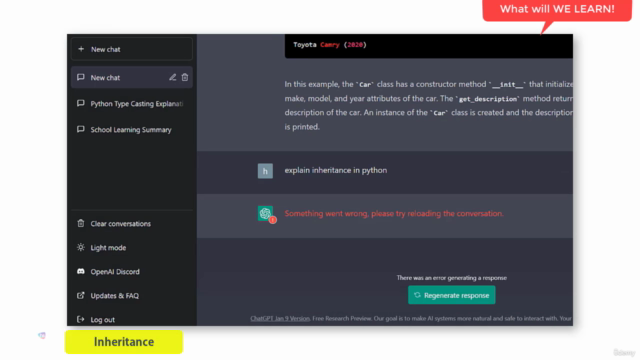Screen dimensions: 640x360
Task: Click the plus icon for New chat
Action: click(x=81, y=49)
